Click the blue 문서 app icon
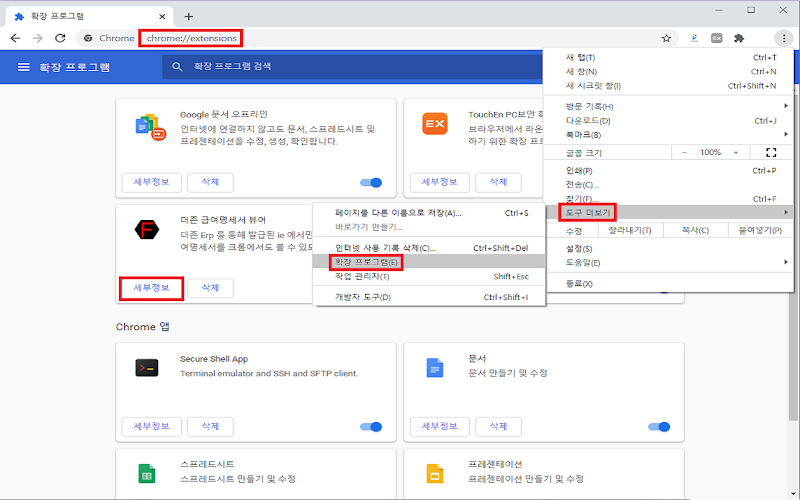This screenshot has width=800, height=500. point(435,368)
